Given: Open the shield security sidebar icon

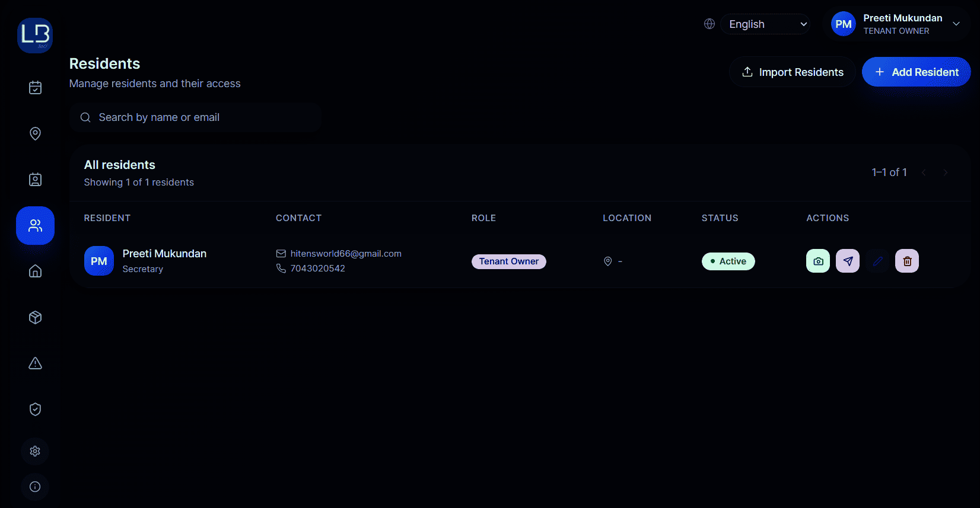Looking at the screenshot, I should tap(35, 409).
